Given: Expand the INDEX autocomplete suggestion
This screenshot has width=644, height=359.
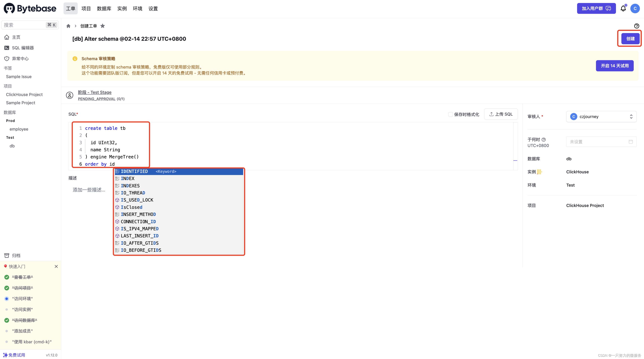Looking at the screenshot, I should [x=127, y=178].
